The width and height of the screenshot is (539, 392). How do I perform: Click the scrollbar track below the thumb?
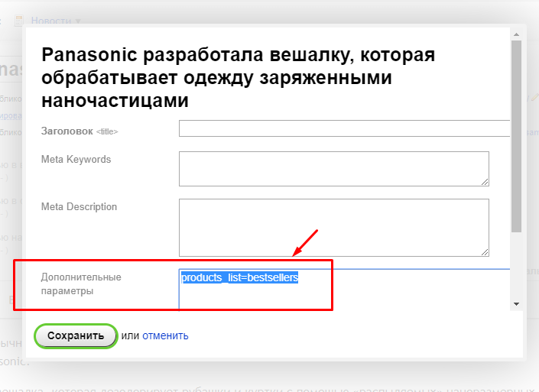tap(517, 267)
